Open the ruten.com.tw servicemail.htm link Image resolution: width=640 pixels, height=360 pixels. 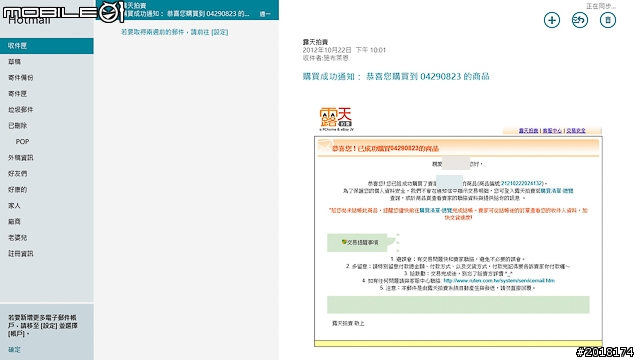[499, 281]
